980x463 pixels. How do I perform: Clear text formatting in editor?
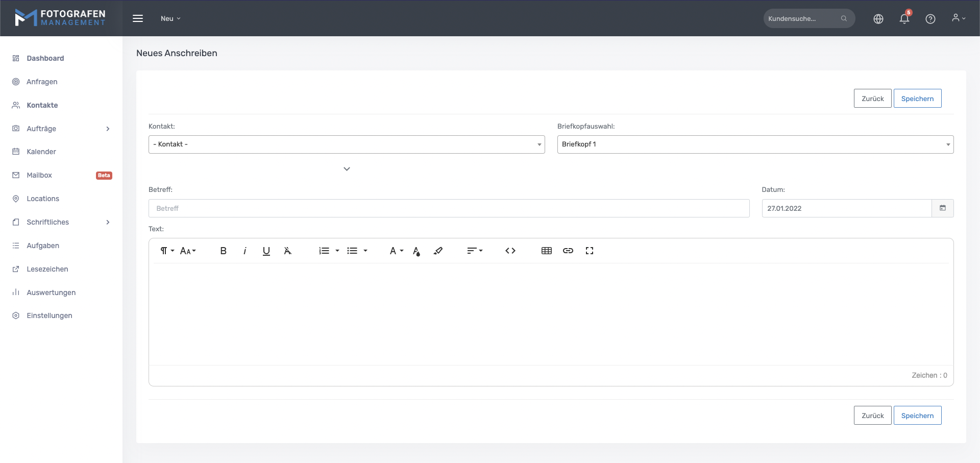coord(288,251)
